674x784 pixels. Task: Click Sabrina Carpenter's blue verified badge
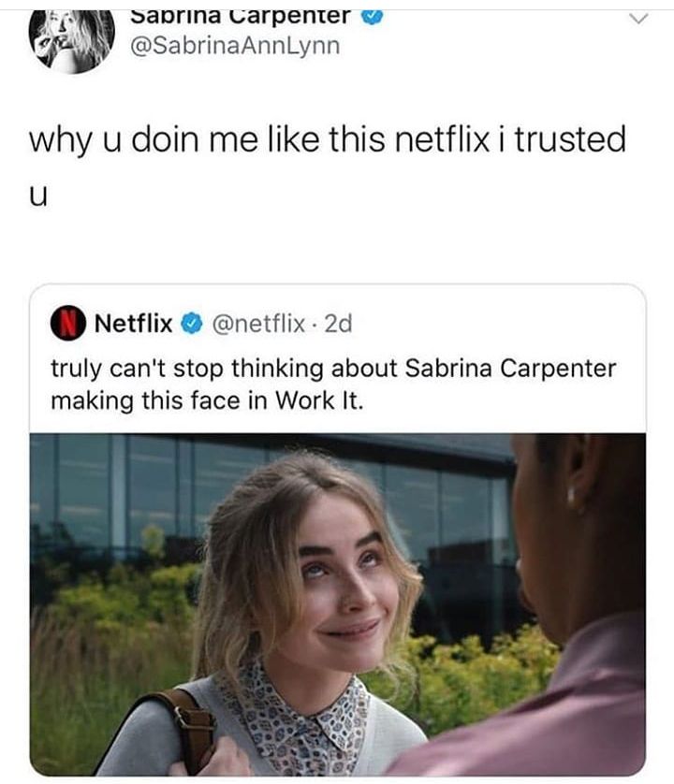[373, 17]
